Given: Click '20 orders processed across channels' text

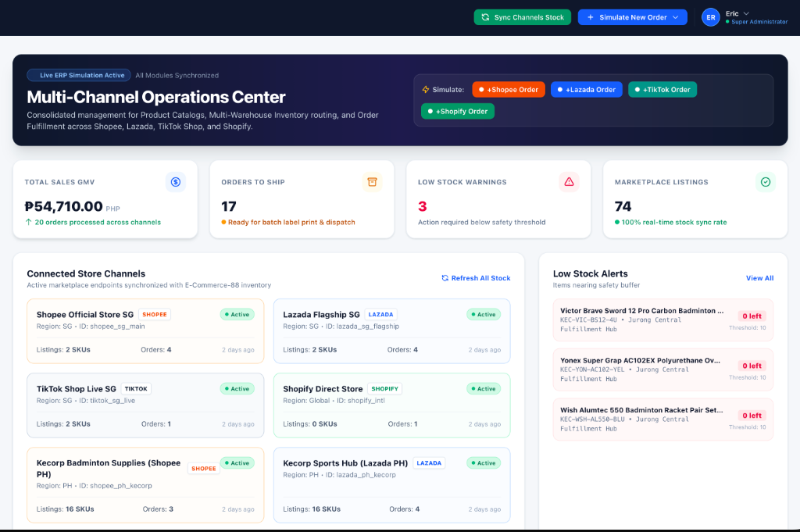Looking at the screenshot, I should [98, 223].
